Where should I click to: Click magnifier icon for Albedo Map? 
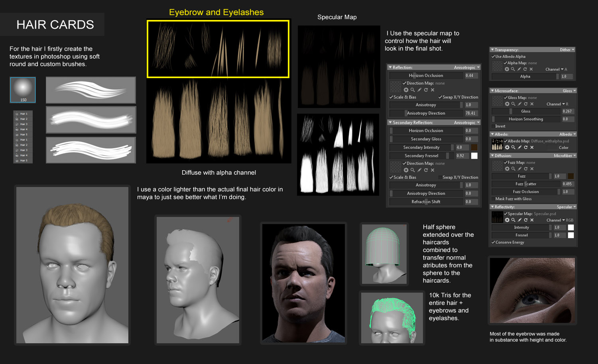(x=513, y=147)
